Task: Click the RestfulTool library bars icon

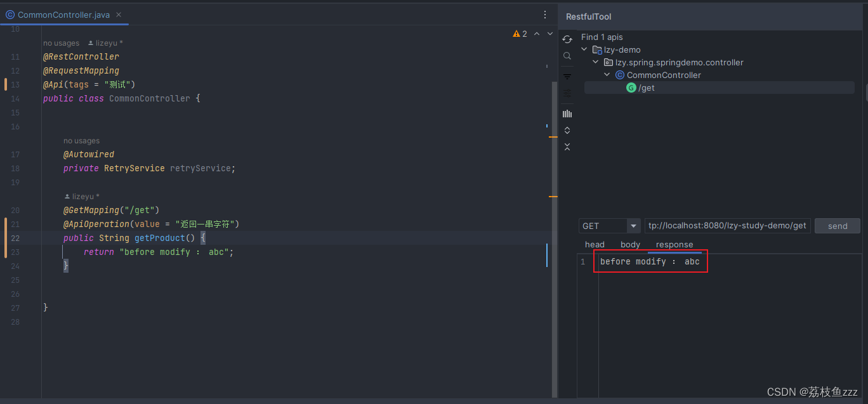Action: (567, 114)
